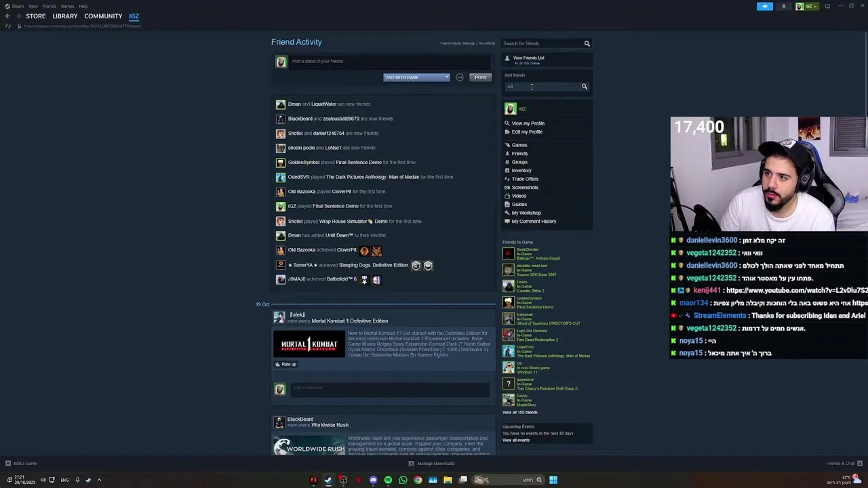Click Rate up on Mortal Kombat post
The height and width of the screenshot is (488, 868).
(x=285, y=364)
